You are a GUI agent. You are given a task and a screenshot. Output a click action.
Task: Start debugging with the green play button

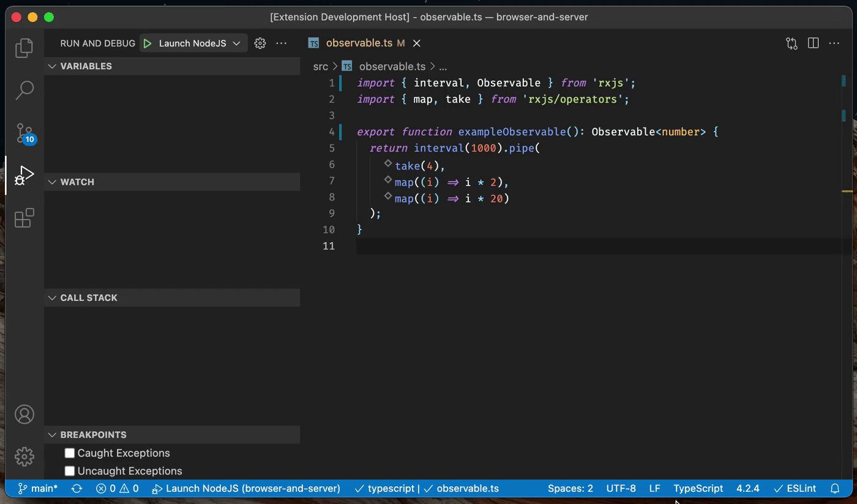[x=148, y=43]
